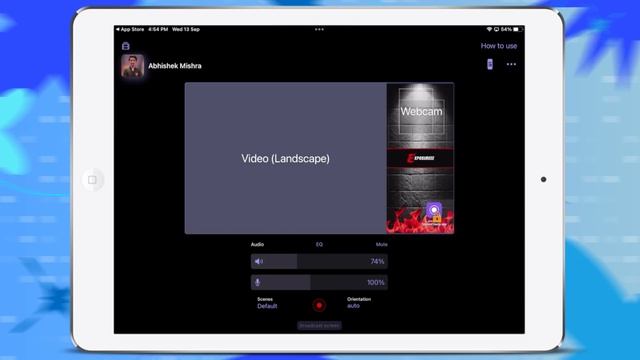
Task: Start recording with the red record button
Action: pyautogui.click(x=319, y=305)
